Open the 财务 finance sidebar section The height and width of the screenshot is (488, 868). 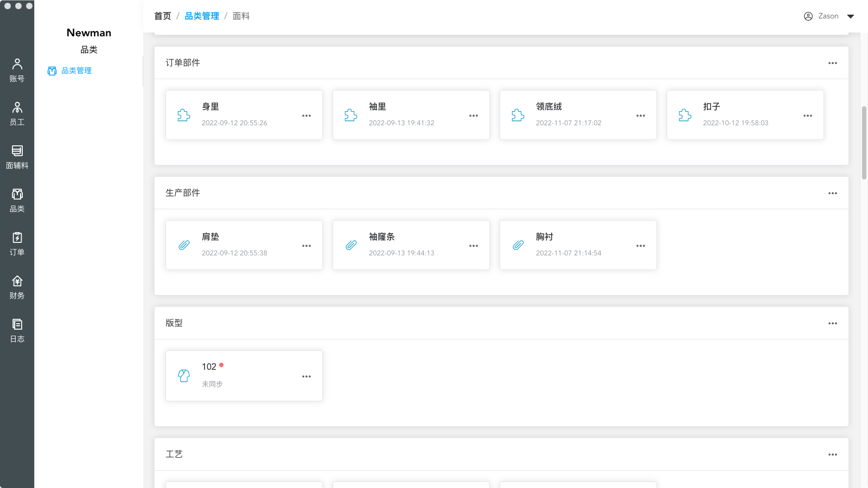coord(17,287)
